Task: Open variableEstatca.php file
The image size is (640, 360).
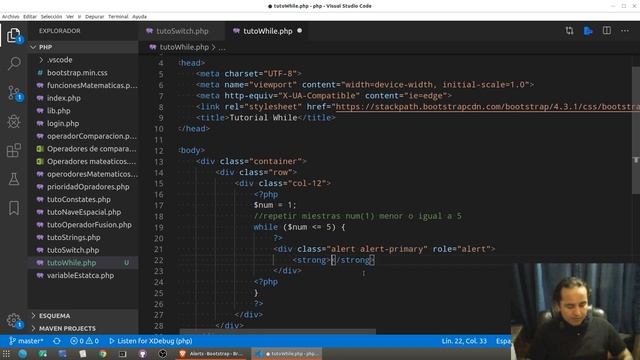Action: [x=83, y=275]
